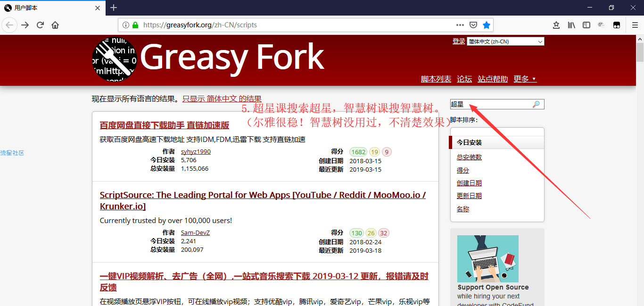Open author Sam-DevZ profile
The width and height of the screenshot is (644, 306).
click(x=195, y=232)
